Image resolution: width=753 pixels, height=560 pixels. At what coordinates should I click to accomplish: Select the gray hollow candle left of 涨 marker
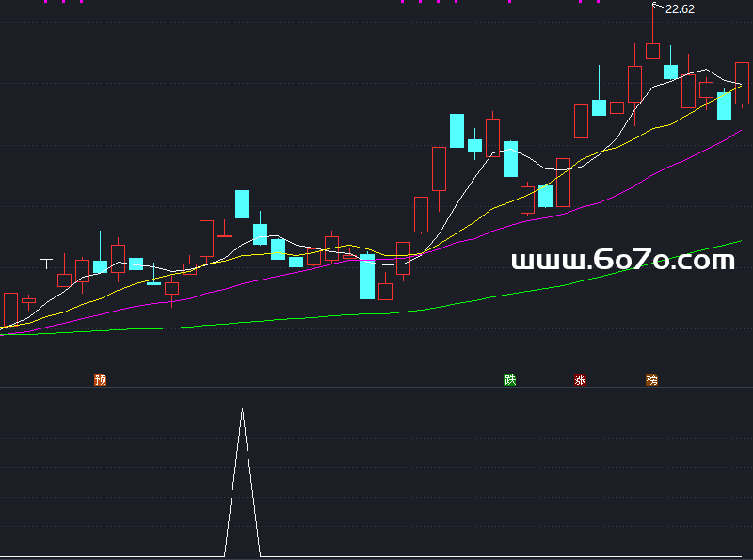[x=563, y=182]
